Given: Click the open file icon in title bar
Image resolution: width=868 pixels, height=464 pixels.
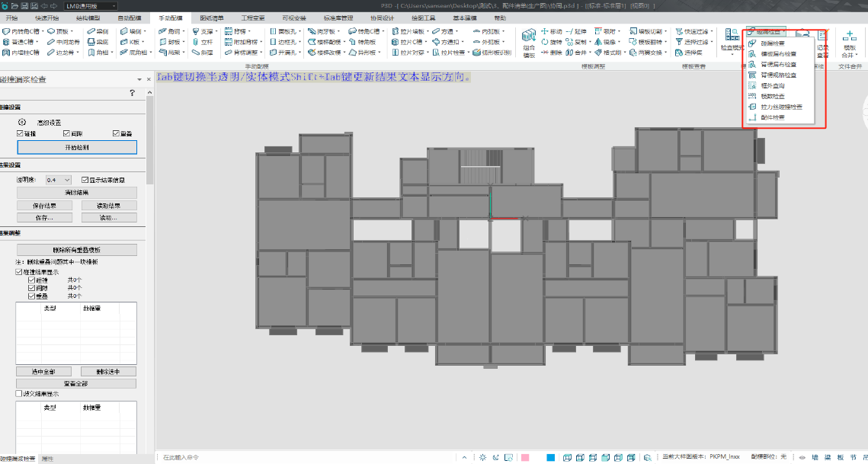Looking at the screenshot, I should point(14,5).
